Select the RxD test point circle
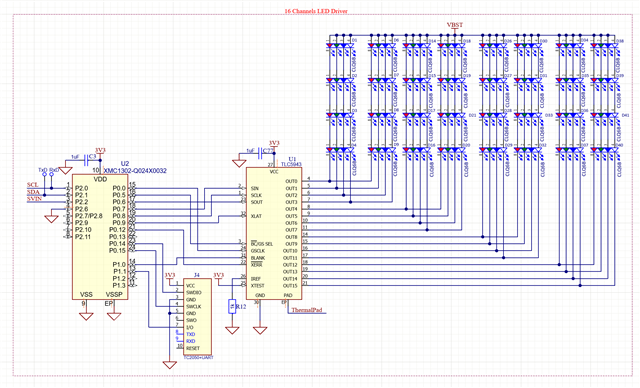Screen dimensions: 640x388 [x=51, y=174]
